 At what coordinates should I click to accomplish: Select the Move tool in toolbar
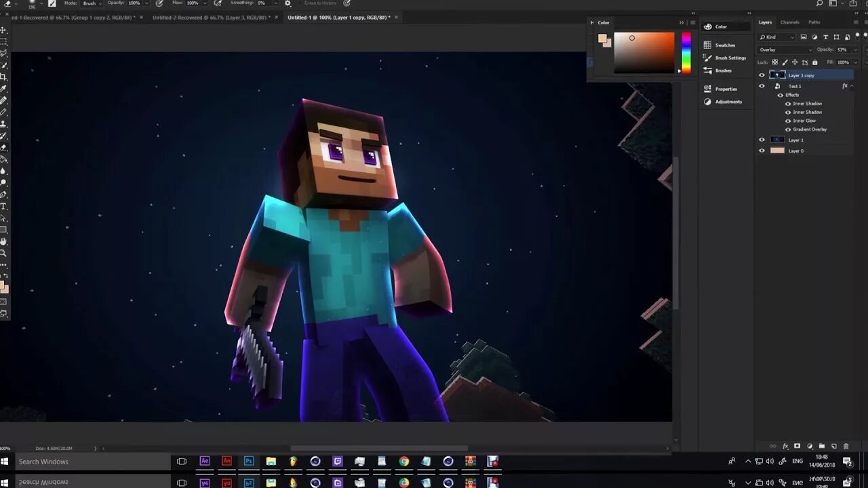[3, 30]
